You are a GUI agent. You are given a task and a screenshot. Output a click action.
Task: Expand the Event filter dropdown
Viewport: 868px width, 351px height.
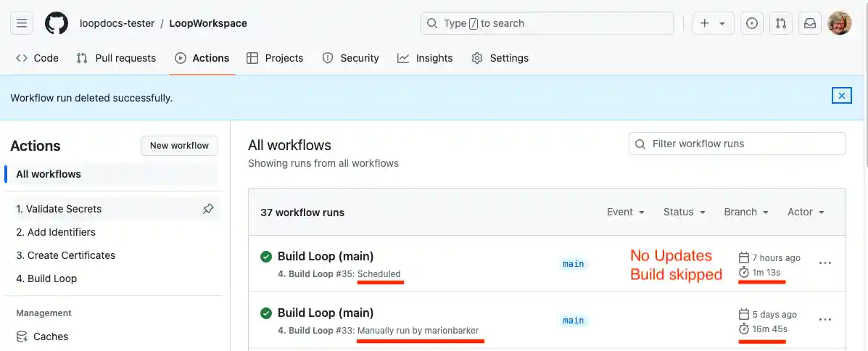click(626, 212)
